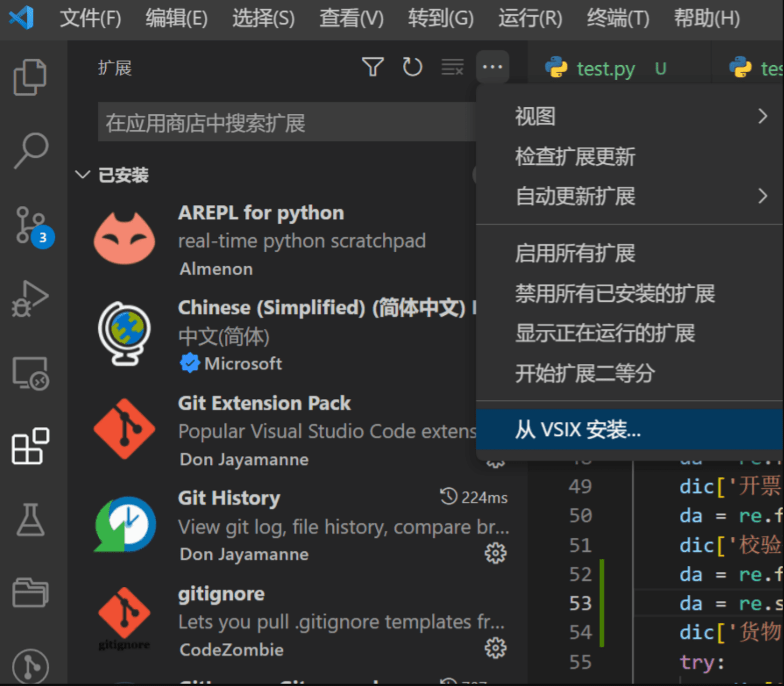The width and height of the screenshot is (784, 686).
Task: Click the Git History activation time icon
Action: click(x=448, y=497)
